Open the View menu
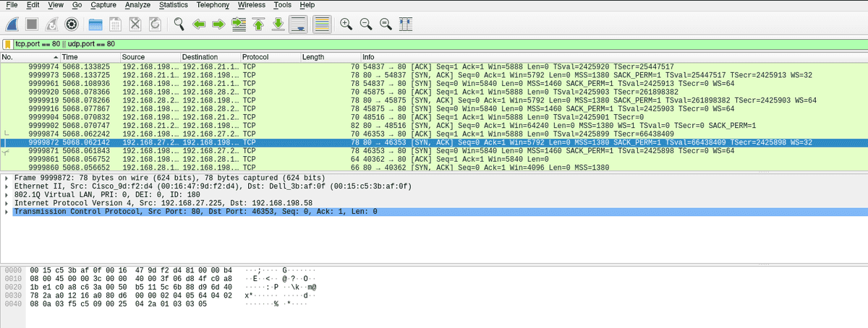The height and width of the screenshot is (328, 868). 56,5
